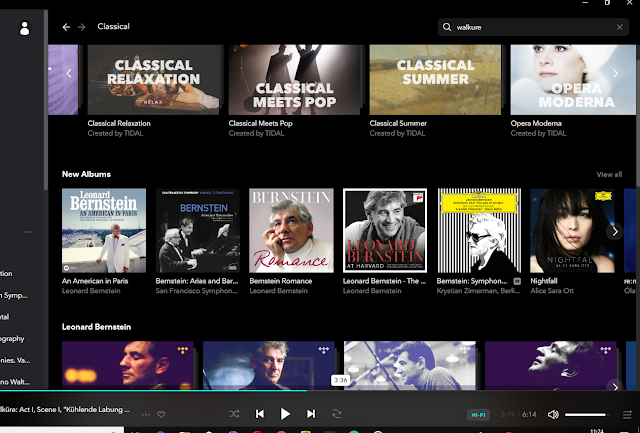Open the Classical Meets Pop playlist cover
Screen dimensions: 640x433
pyautogui.click(x=294, y=80)
